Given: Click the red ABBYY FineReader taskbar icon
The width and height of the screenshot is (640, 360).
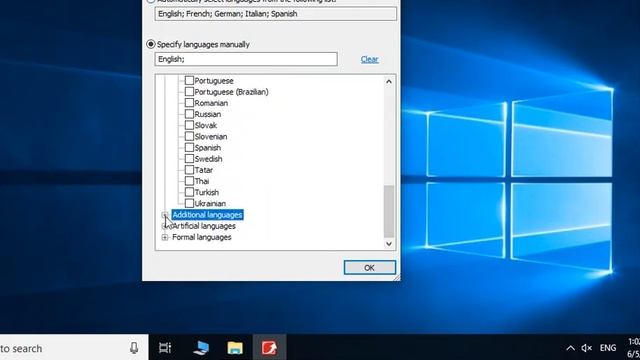Looking at the screenshot, I should 269,348.
